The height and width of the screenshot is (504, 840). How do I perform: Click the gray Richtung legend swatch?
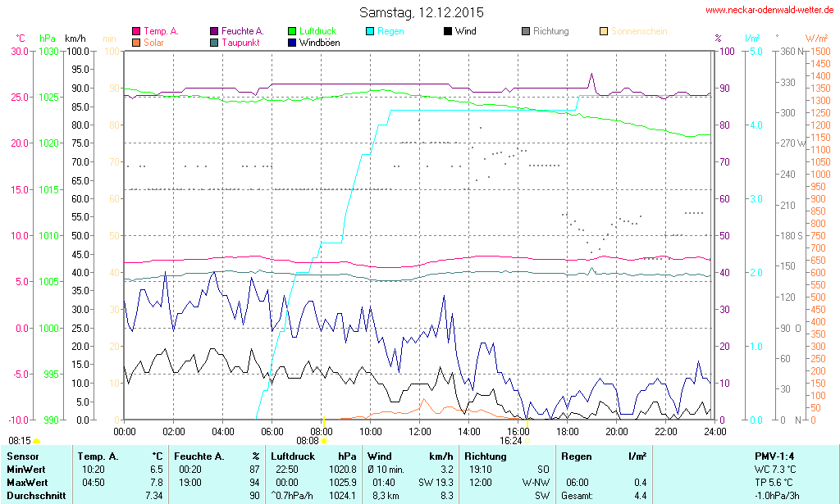[x=526, y=32]
